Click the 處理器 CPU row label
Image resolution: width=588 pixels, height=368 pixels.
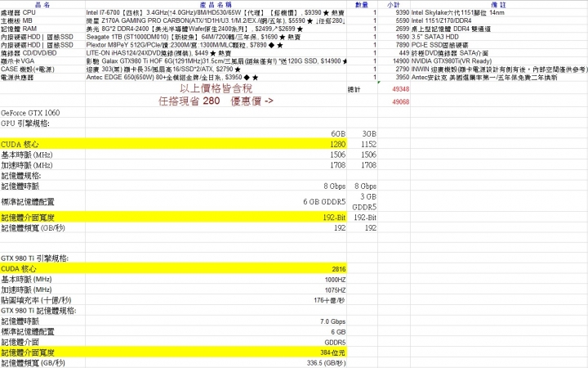point(42,12)
